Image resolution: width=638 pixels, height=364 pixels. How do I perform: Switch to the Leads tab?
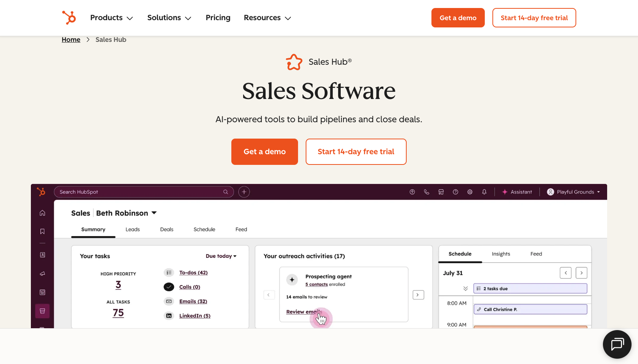(x=132, y=229)
